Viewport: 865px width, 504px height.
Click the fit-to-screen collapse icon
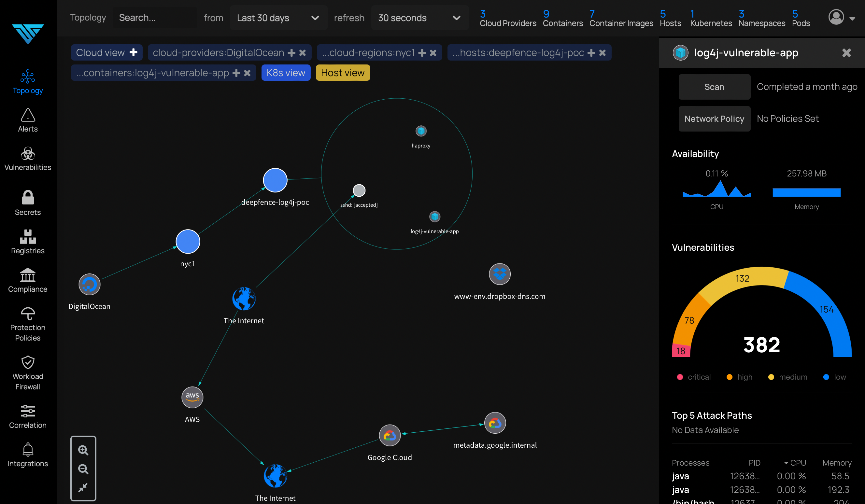pyautogui.click(x=83, y=487)
